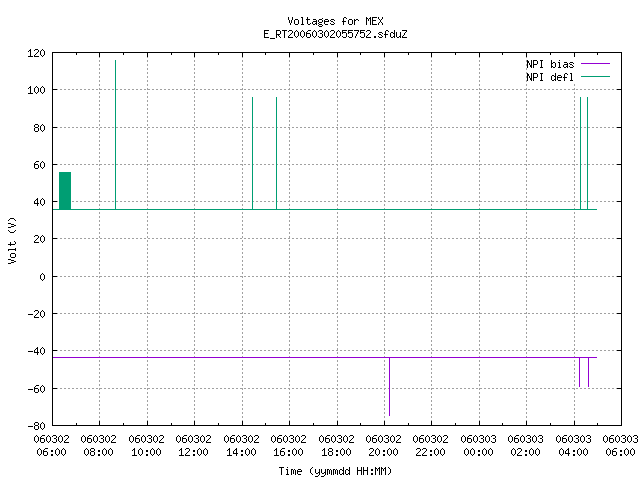Click the y-axis tick value 0
This screenshot has height=480, width=640.
point(42,277)
